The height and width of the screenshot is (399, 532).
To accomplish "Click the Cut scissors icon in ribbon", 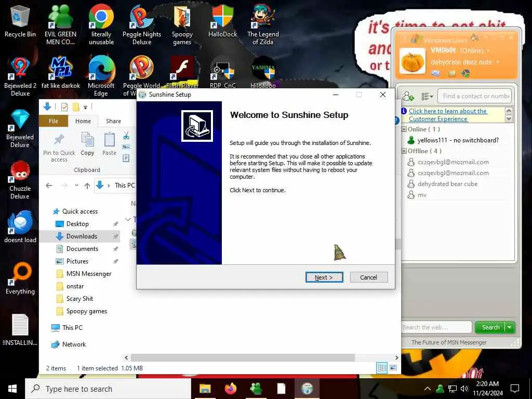I will point(126,136).
